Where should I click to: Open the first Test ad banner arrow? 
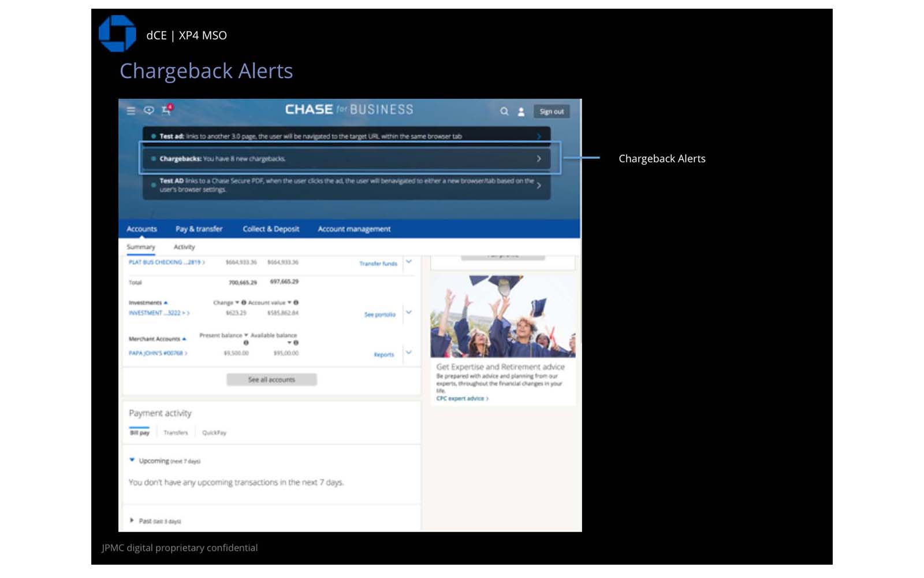coord(539,136)
